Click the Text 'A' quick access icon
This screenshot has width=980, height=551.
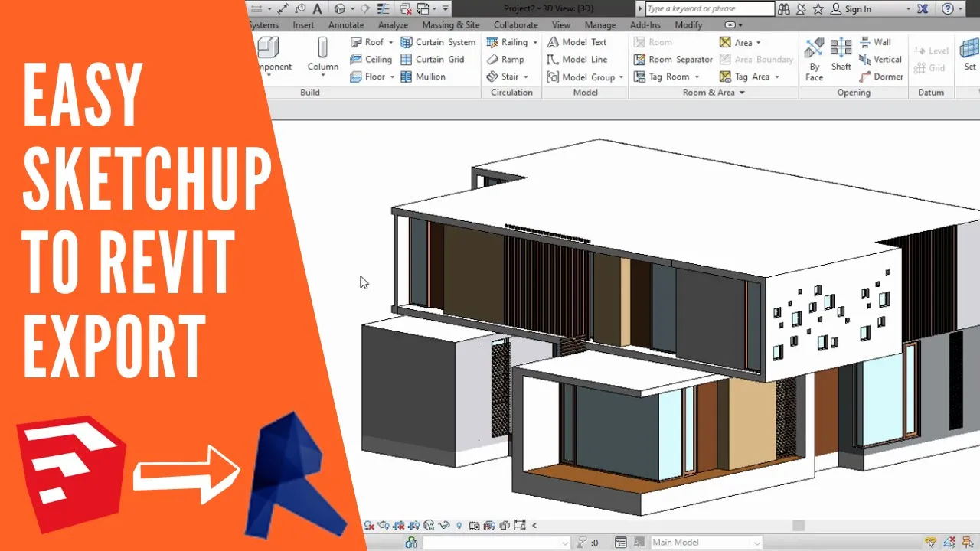click(317, 9)
